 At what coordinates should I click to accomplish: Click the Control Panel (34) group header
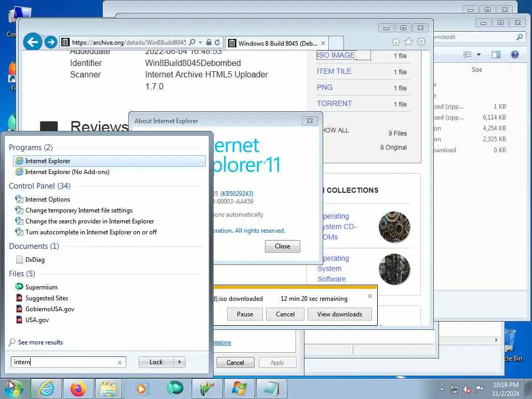coord(39,186)
